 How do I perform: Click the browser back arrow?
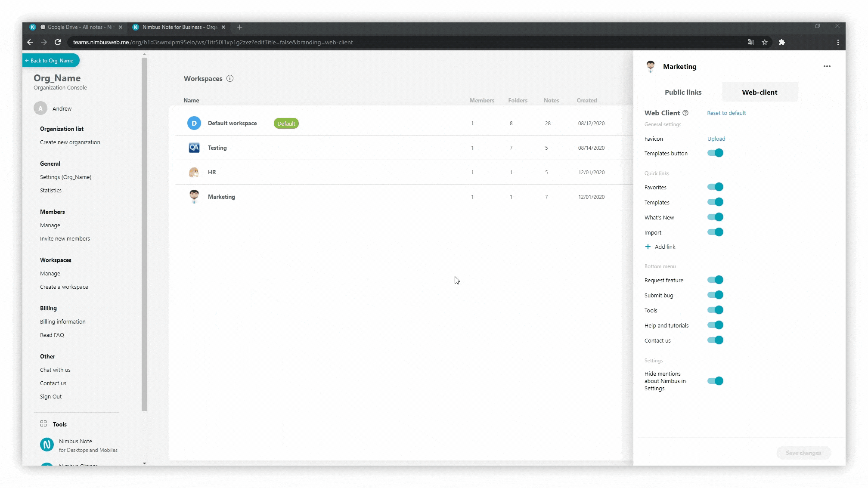[30, 42]
